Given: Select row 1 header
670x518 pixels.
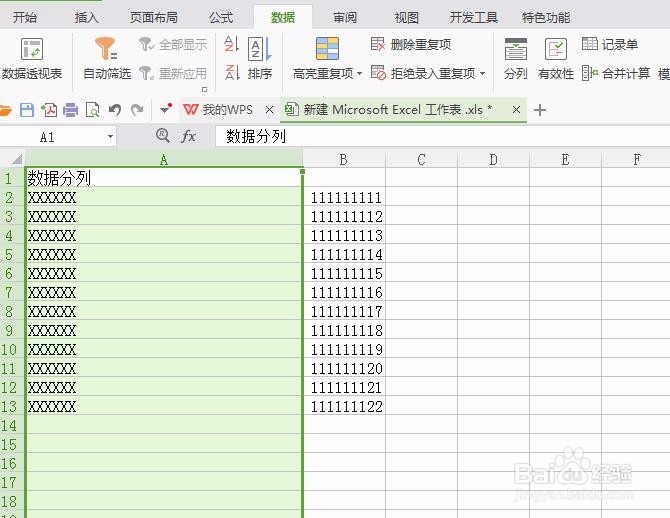Looking at the screenshot, I should (x=12, y=177).
